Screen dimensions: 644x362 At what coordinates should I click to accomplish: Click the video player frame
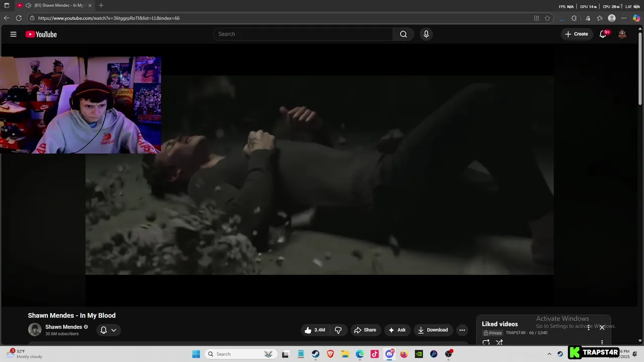(x=319, y=175)
